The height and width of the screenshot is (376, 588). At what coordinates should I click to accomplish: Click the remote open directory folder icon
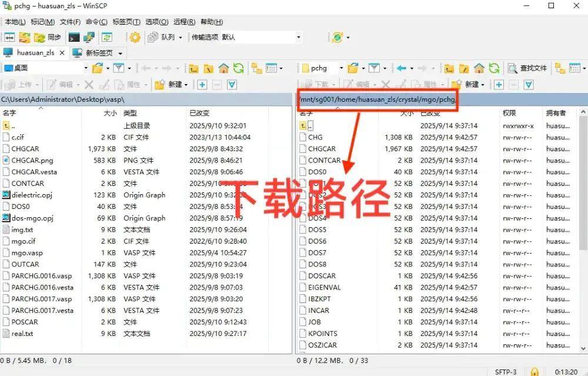(353, 68)
